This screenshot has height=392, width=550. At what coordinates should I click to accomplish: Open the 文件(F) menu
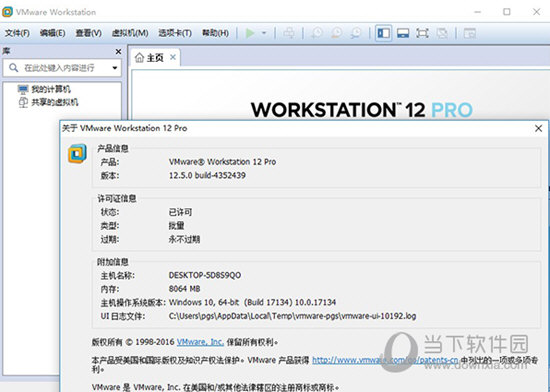point(17,33)
